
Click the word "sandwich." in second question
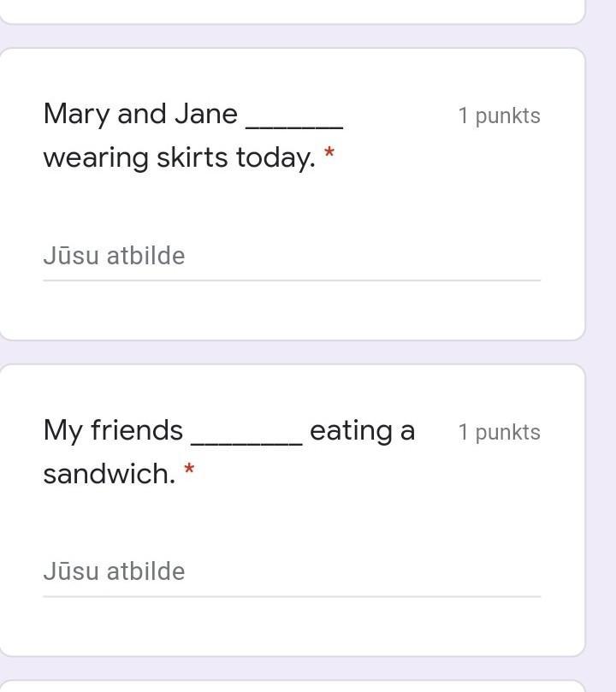[x=110, y=474]
